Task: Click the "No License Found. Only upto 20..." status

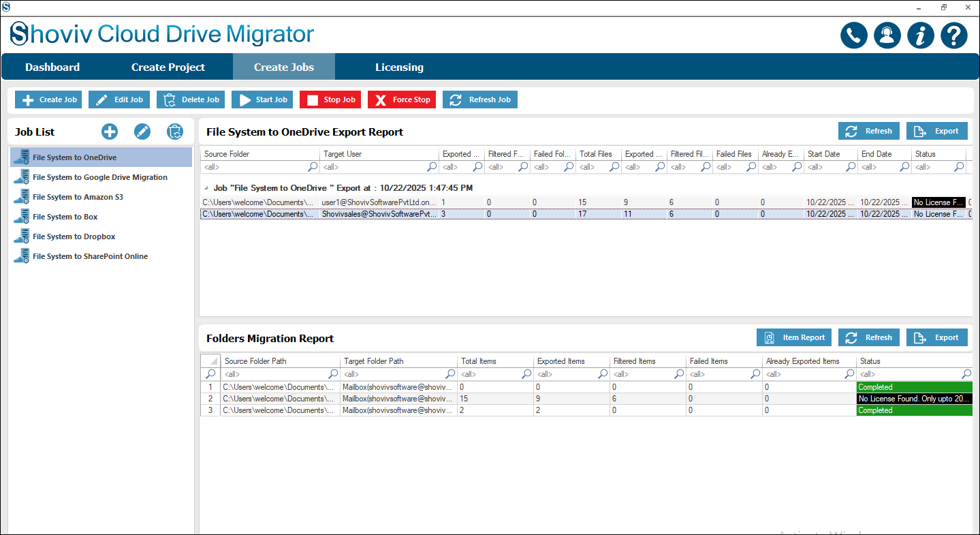Action: pos(914,399)
